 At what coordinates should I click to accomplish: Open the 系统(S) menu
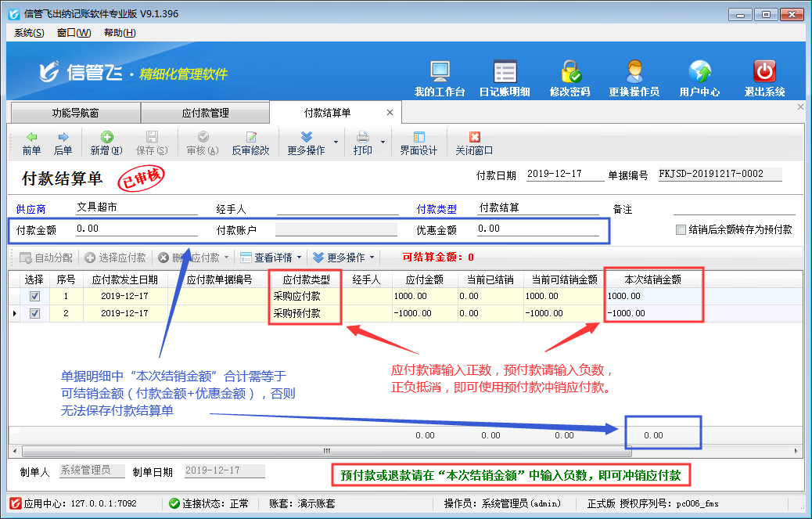[30, 33]
